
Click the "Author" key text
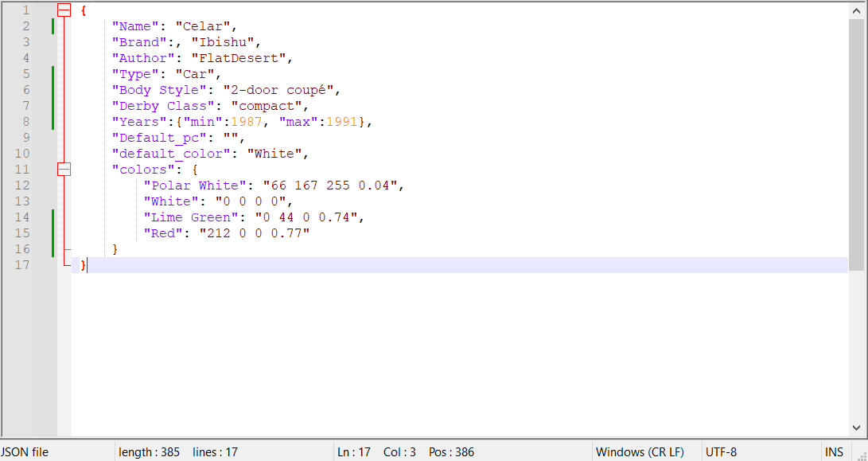[x=143, y=58]
